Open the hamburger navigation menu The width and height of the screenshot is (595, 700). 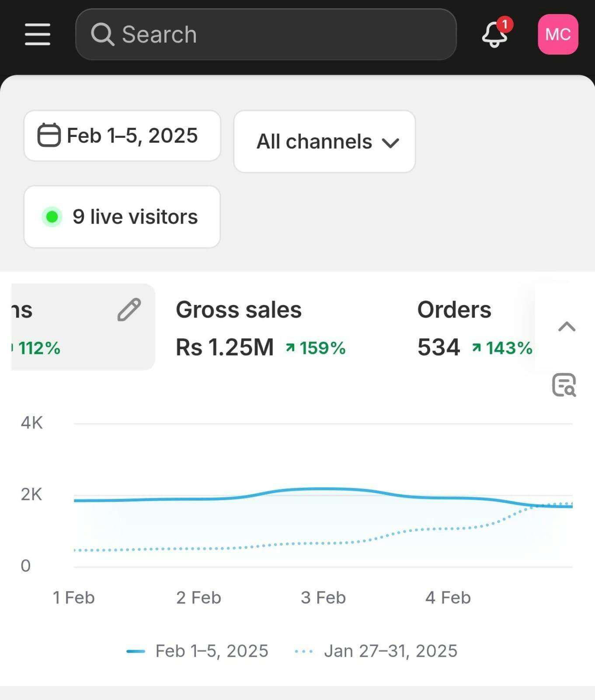pos(38,35)
